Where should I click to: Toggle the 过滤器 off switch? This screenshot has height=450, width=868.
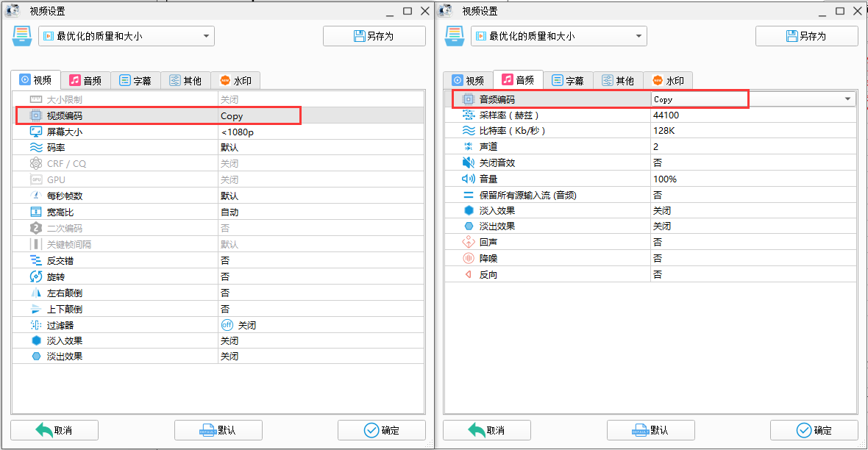tap(227, 325)
